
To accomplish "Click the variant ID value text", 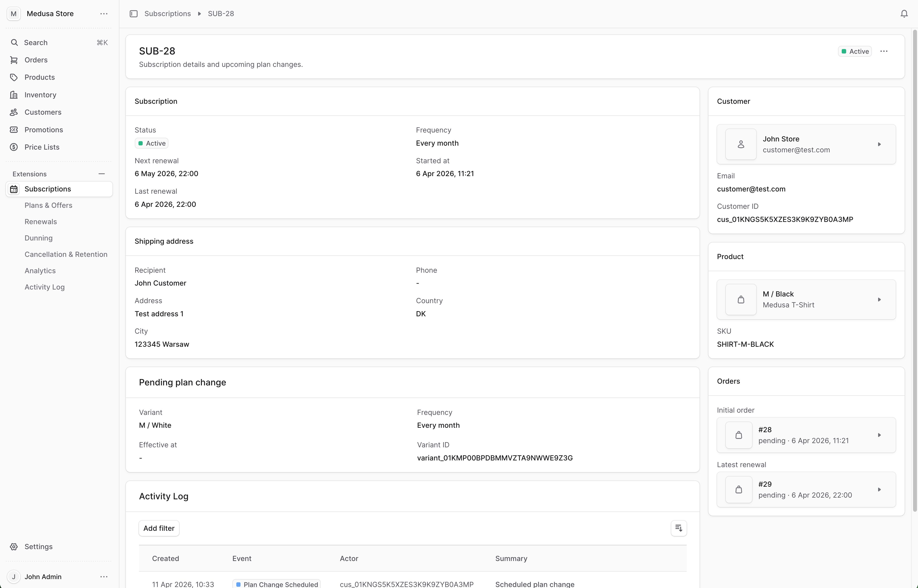I will [x=495, y=458].
